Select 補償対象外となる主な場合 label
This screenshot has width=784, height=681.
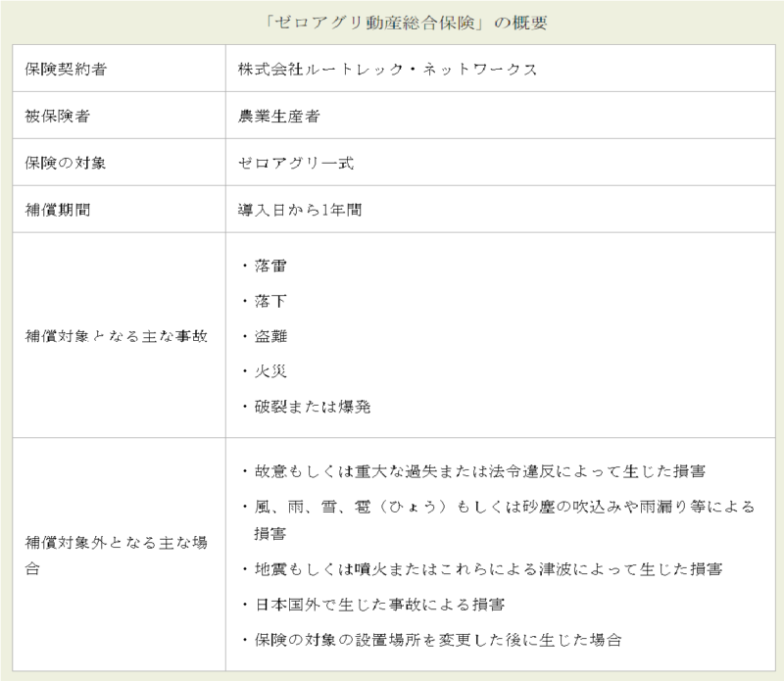coord(116,555)
